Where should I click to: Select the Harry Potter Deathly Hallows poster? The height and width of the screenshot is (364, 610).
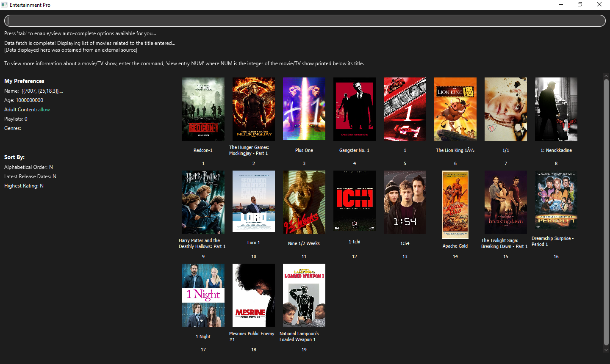tap(203, 202)
